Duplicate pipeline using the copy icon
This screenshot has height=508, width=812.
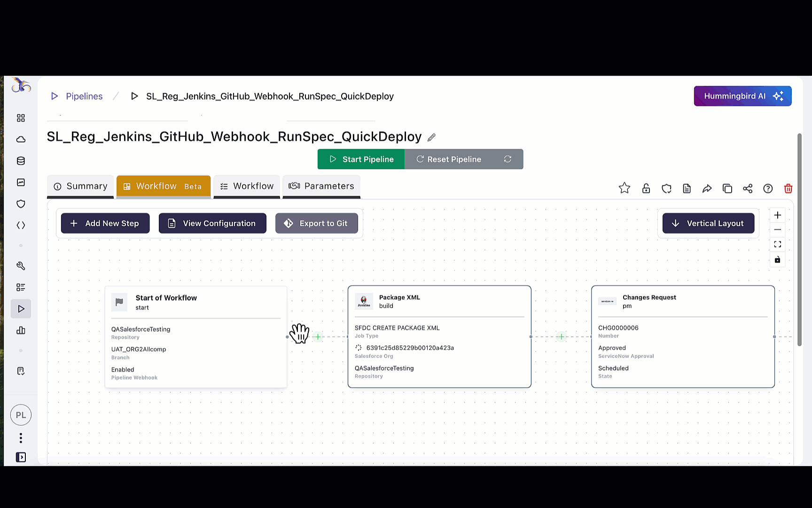[727, 189]
